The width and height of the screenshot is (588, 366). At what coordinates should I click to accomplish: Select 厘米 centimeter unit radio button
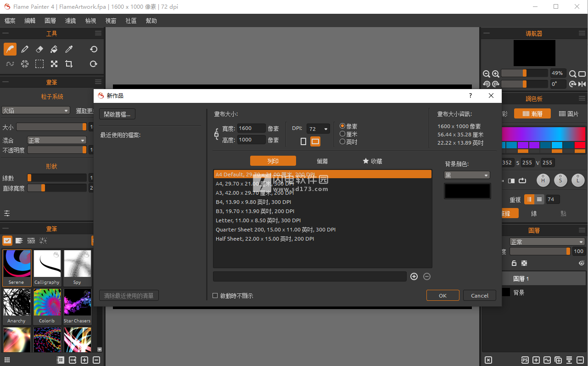[x=342, y=134]
